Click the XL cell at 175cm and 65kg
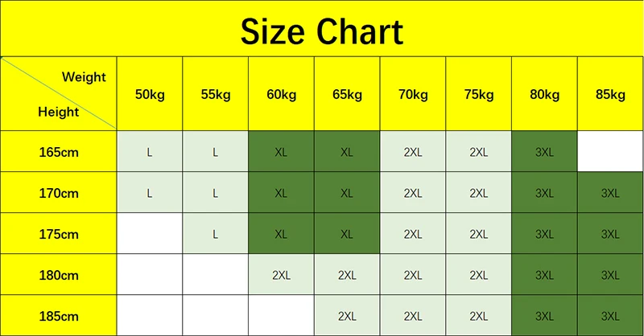The height and width of the screenshot is (336, 644). [347, 233]
